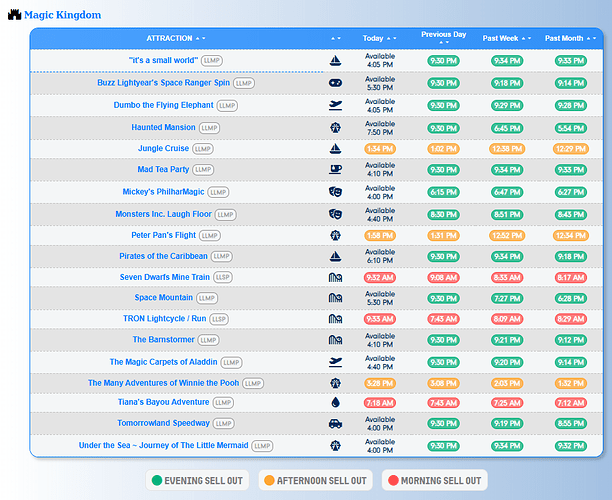Open Tomorrowland Speedway attraction link

point(163,423)
